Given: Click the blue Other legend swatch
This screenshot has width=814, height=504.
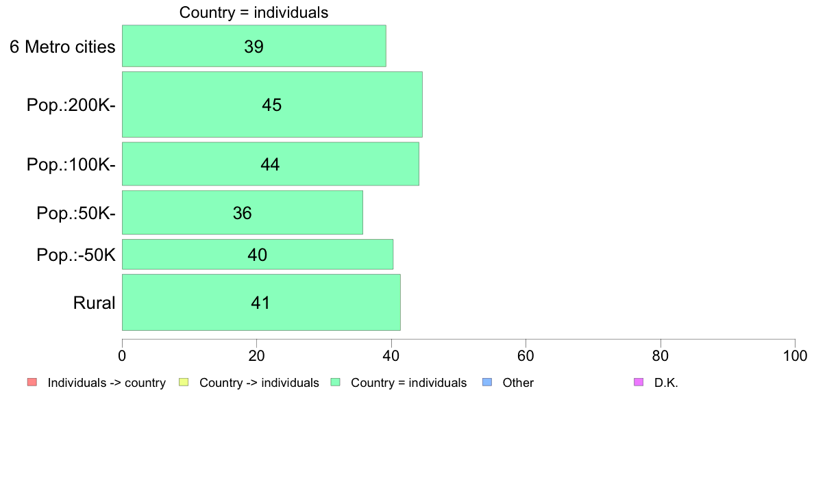Looking at the screenshot, I should click(487, 383).
